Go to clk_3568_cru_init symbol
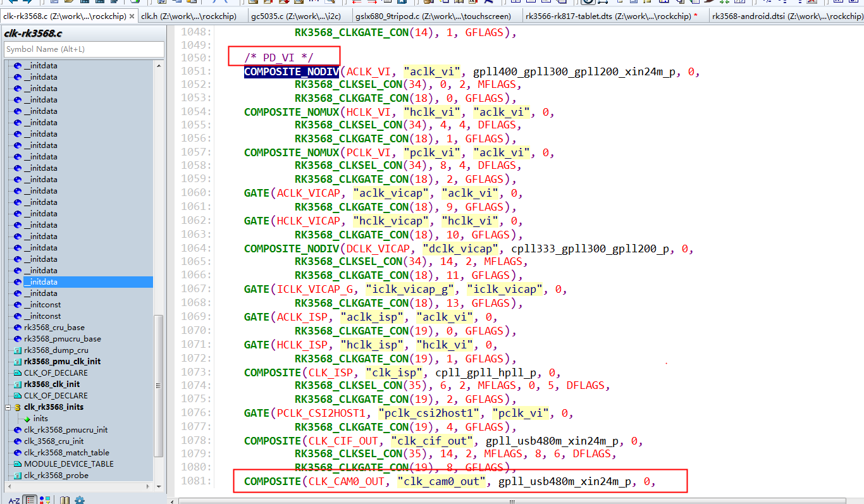This screenshot has height=504, width=864. click(x=54, y=441)
